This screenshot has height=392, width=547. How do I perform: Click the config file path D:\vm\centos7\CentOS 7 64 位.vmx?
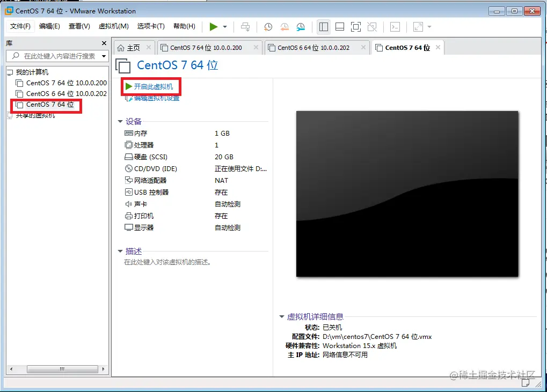(377, 337)
